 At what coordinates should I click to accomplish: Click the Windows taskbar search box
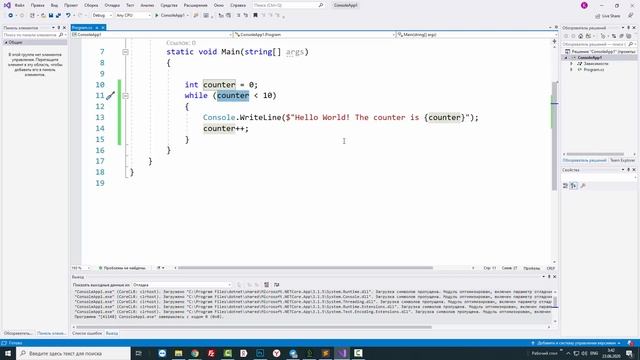(73, 353)
